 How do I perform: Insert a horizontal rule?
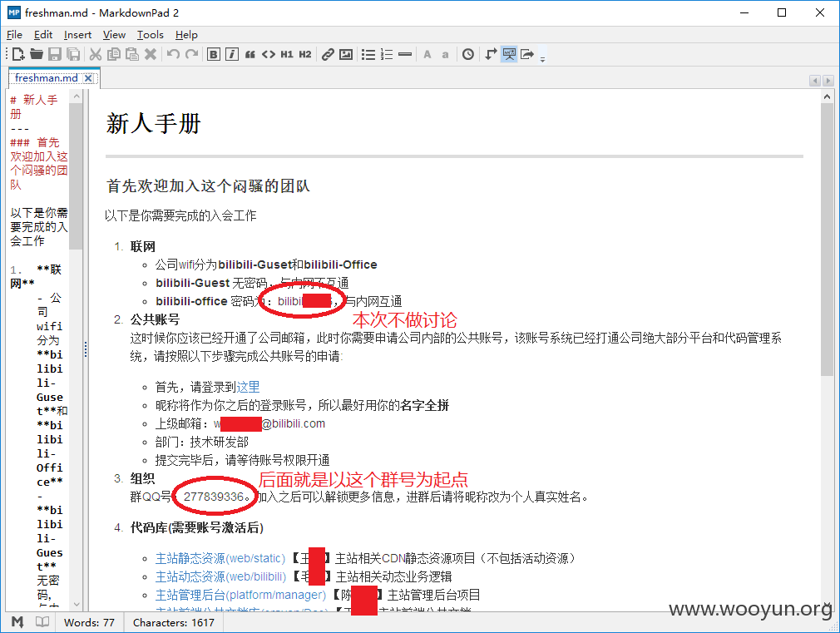click(405, 54)
